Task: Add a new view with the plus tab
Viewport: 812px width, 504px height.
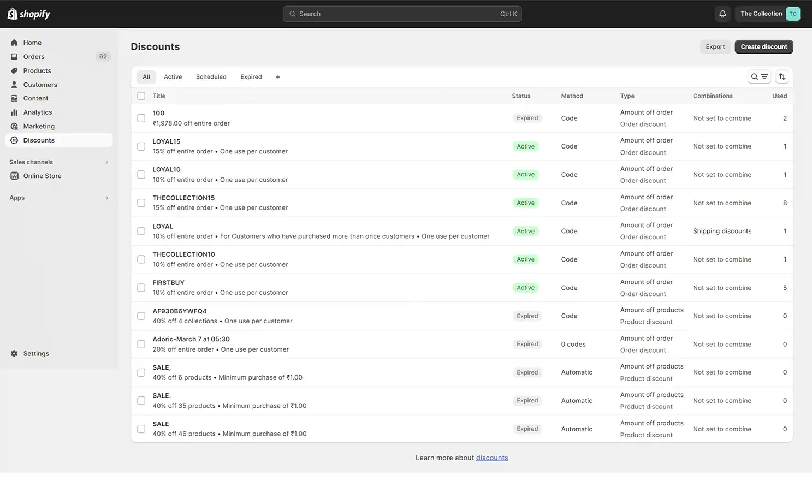Action: pyautogui.click(x=278, y=76)
